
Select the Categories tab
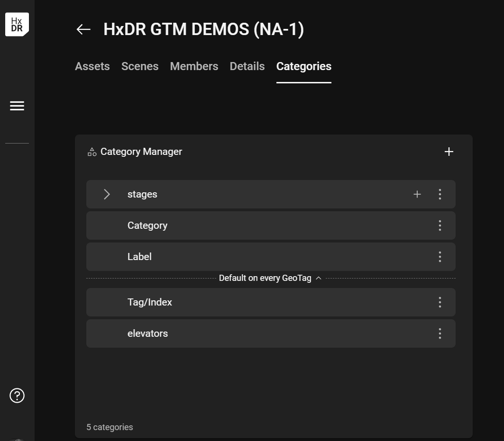[303, 66]
